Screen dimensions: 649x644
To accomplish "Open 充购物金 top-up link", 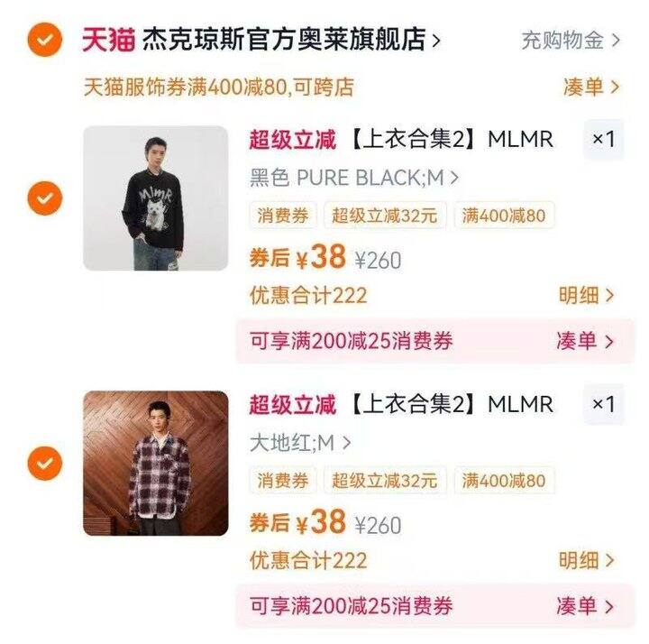I will pos(571,40).
